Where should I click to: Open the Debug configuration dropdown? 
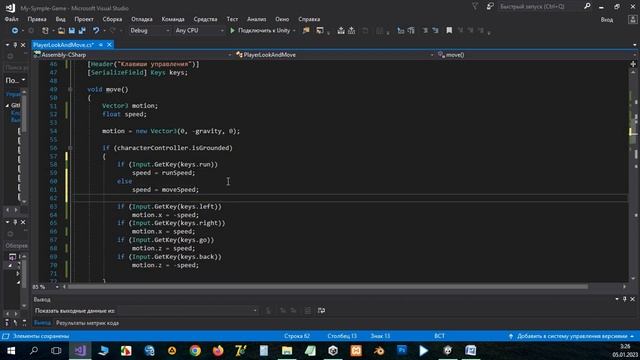149,31
